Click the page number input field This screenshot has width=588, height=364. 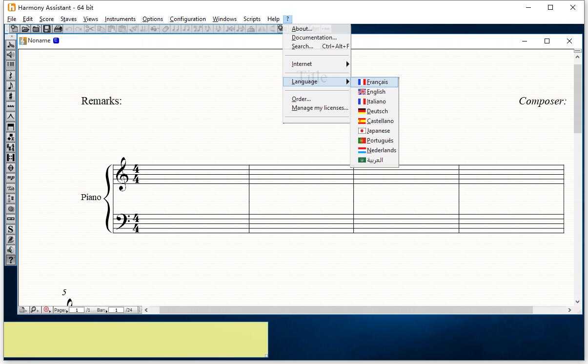(x=77, y=310)
